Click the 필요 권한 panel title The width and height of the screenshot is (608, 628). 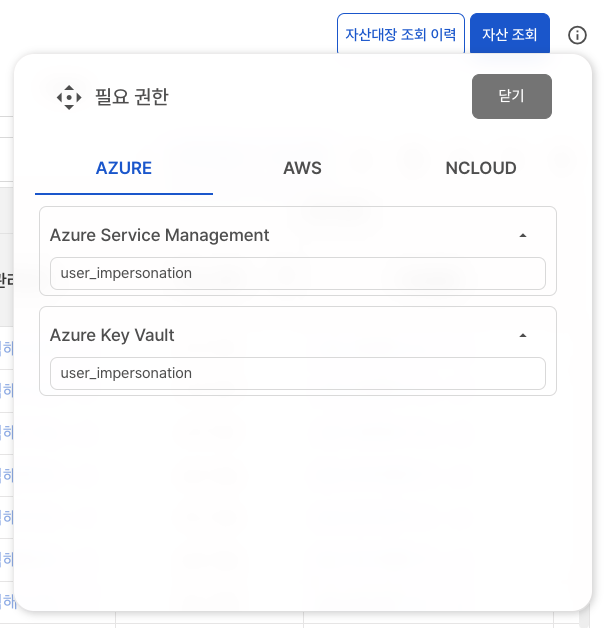(x=132, y=97)
